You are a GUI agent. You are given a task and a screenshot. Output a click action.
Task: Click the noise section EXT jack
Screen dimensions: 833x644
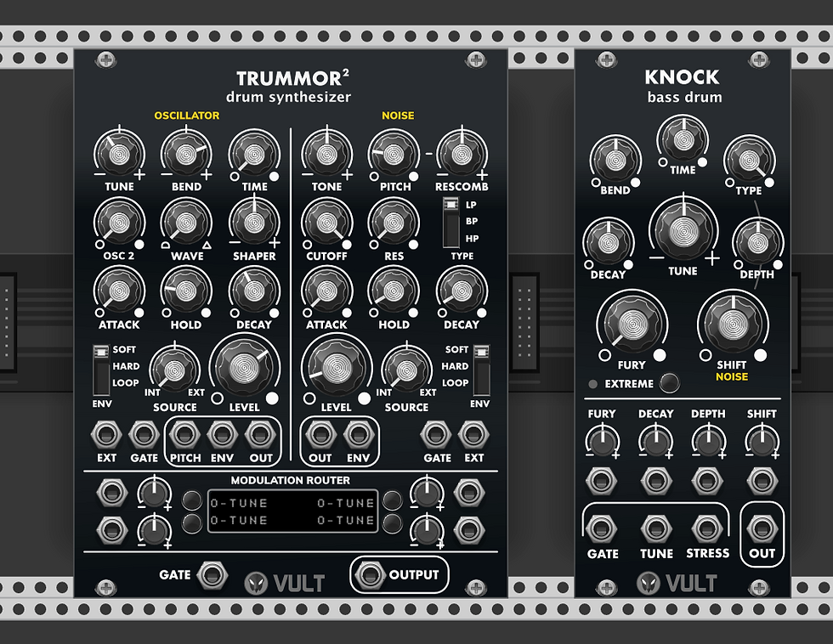pyautogui.click(x=473, y=435)
